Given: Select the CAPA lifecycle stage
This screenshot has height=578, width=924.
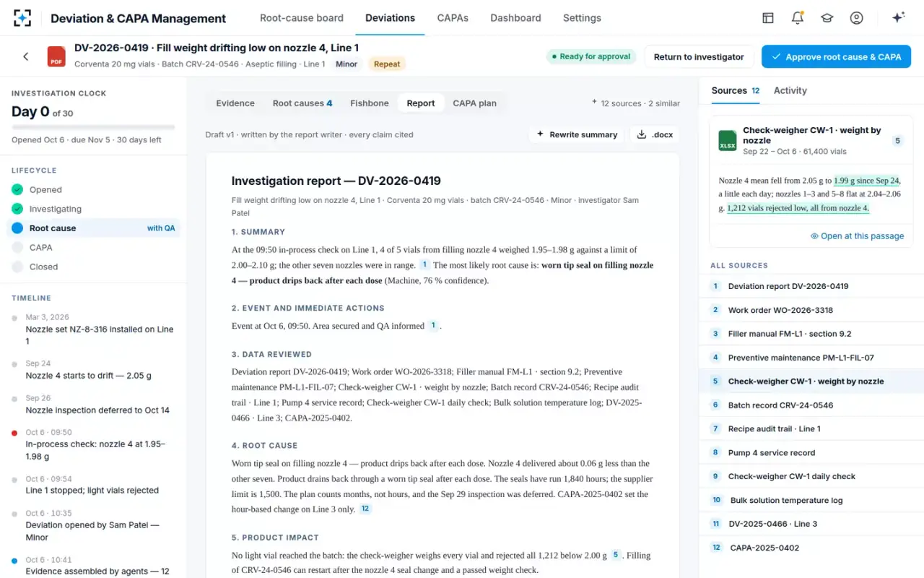Looking at the screenshot, I should pos(93,247).
